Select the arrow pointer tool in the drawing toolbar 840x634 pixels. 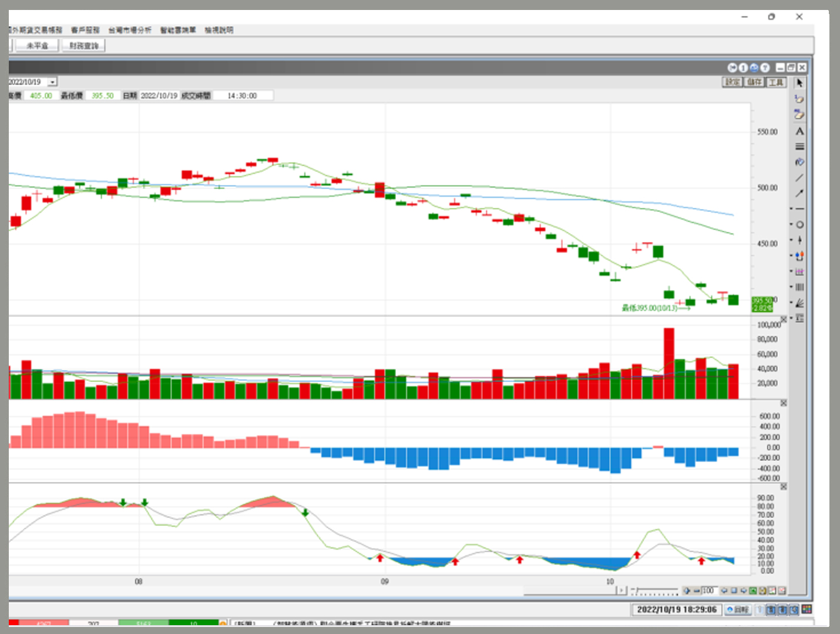pyautogui.click(x=799, y=83)
